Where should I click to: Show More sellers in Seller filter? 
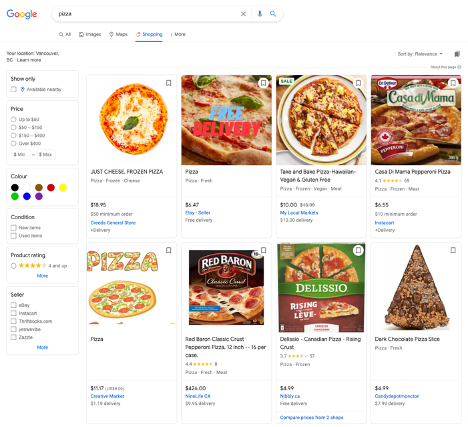point(42,347)
